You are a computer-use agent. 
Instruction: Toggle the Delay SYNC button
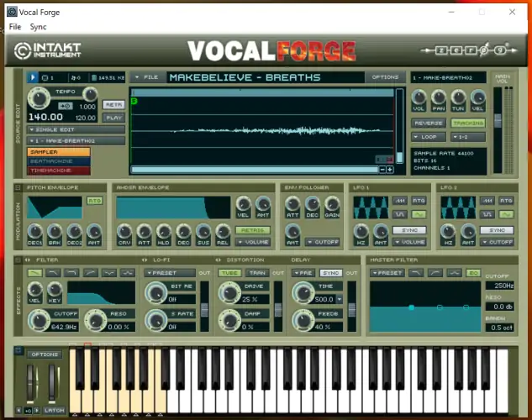point(331,273)
